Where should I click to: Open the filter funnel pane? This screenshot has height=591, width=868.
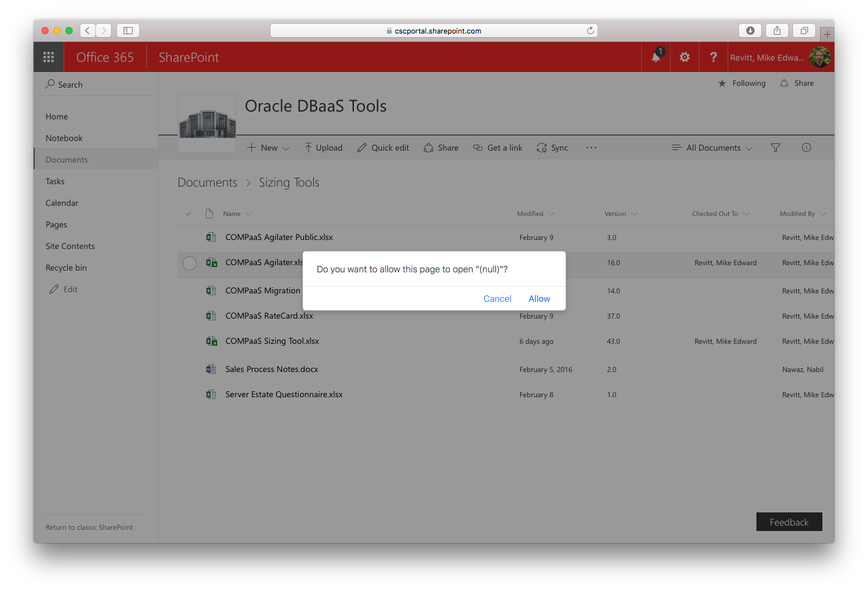(x=776, y=148)
